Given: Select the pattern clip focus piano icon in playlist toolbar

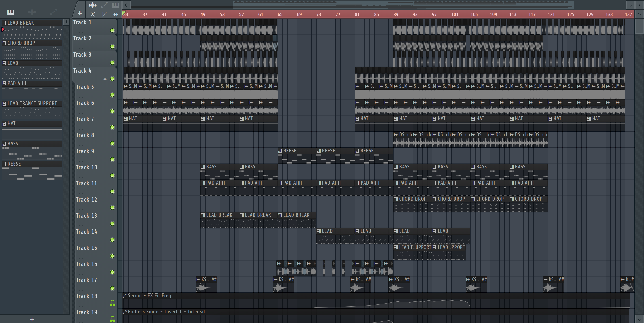Looking at the screenshot, I should (x=116, y=5).
